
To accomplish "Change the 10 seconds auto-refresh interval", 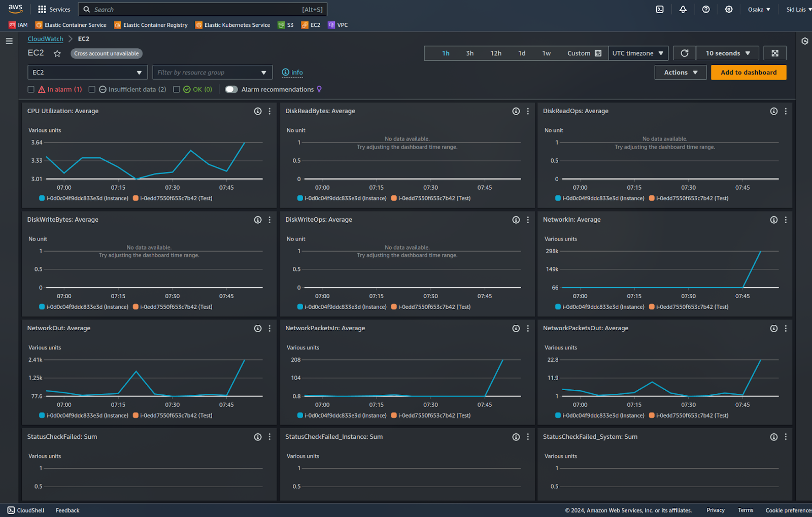I will pyautogui.click(x=727, y=53).
